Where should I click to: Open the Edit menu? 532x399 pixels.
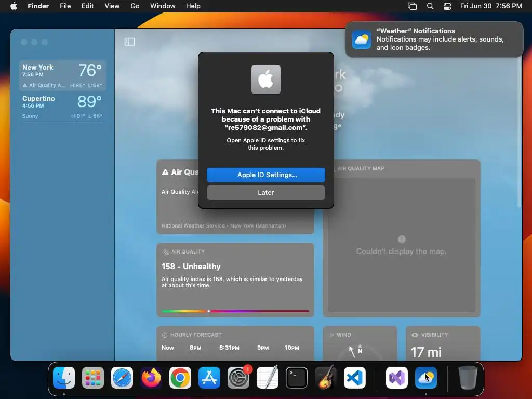(87, 6)
